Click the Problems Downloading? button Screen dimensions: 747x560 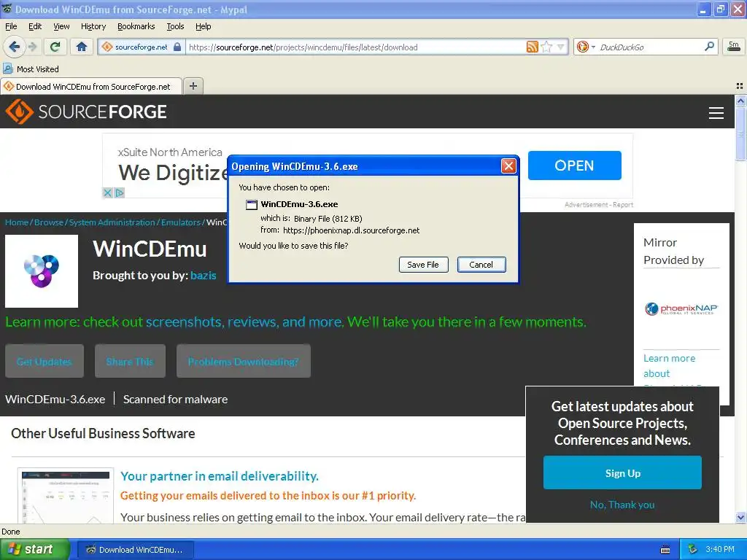tap(244, 362)
